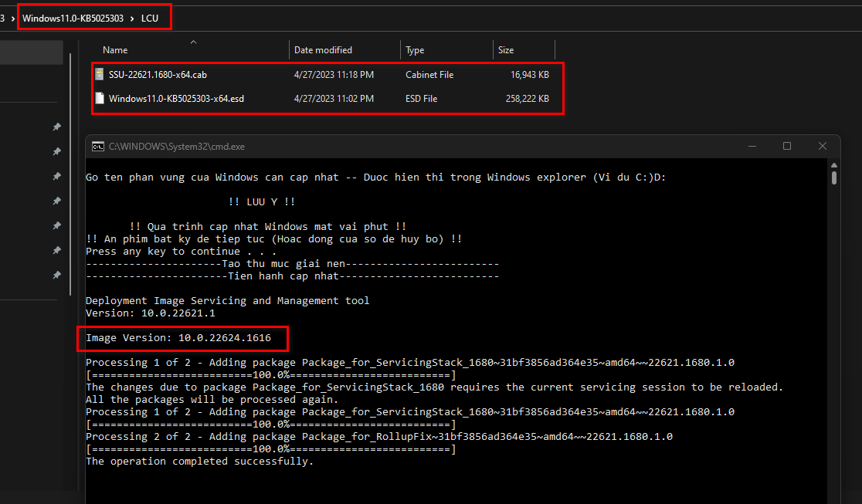
Task: Click the fifth pin icon in sidebar
Action: point(56,226)
